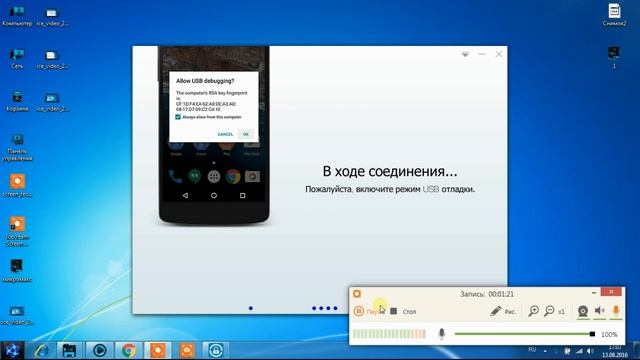Click the audio level meter bars
640x360 pixels.
389,334
